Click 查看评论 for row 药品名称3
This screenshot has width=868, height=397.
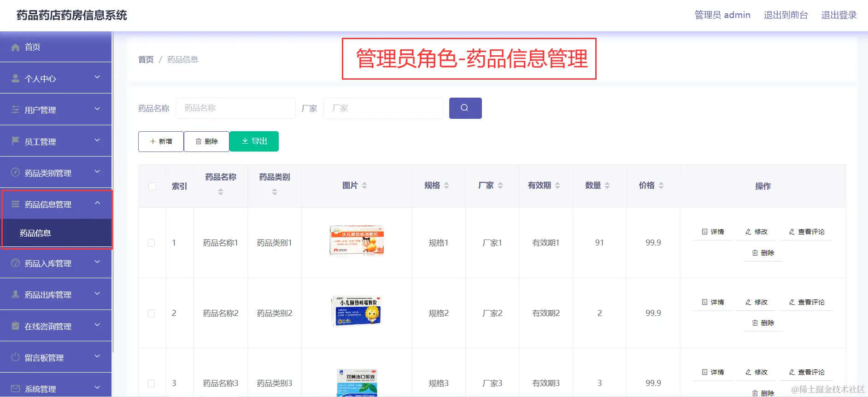[x=807, y=372]
